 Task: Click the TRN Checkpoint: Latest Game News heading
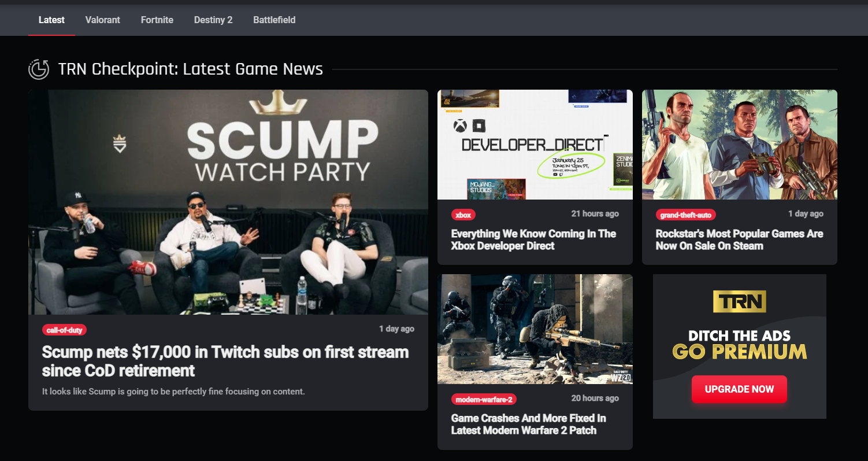(191, 69)
